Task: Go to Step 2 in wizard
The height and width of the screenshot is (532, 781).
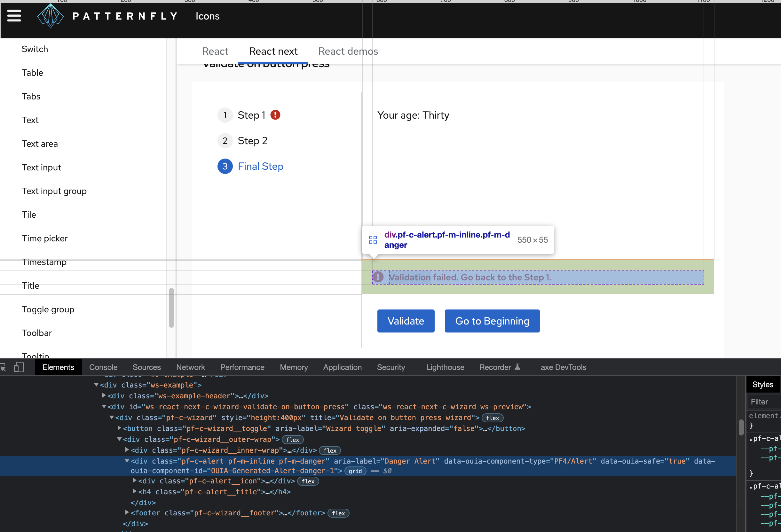Action: coord(252,141)
